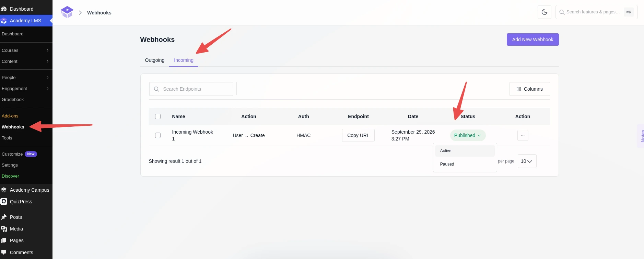Toggle dark mode moon icon
Image resolution: width=644 pixels, height=259 pixels.
[x=545, y=12]
